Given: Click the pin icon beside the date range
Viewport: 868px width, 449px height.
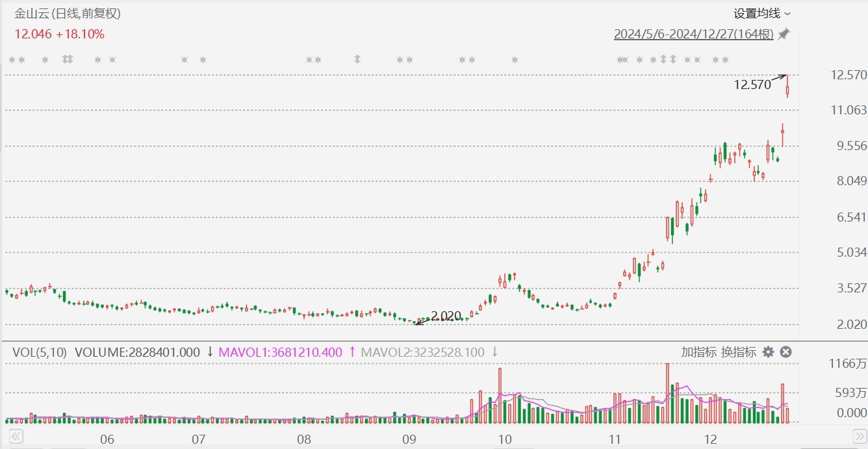Looking at the screenshot, I should [x=784, y=34].
